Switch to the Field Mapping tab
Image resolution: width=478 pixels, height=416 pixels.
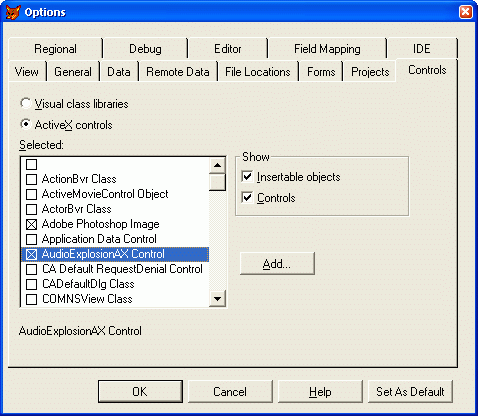327,49
